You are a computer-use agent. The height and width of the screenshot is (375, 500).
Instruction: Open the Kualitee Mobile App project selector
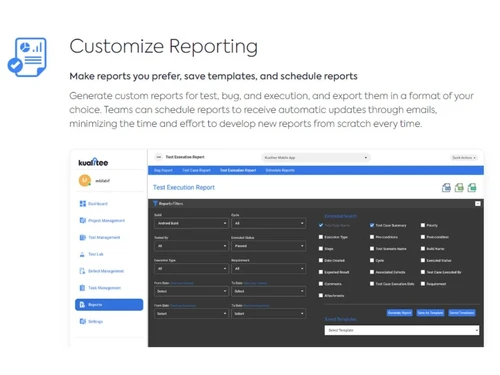(x=316, y=157)
